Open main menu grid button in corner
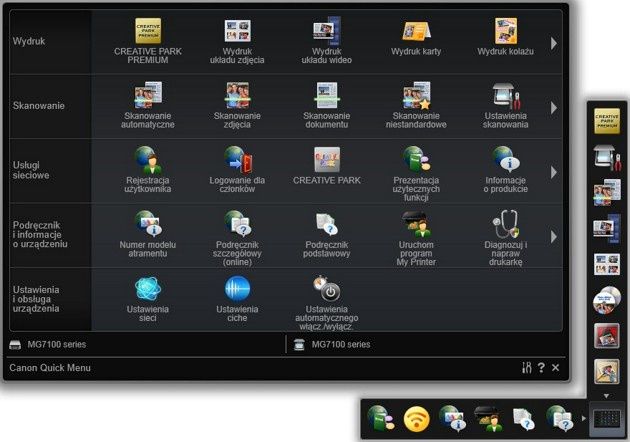The width and height of the screenshot is (630, 442). pos(607,418)
